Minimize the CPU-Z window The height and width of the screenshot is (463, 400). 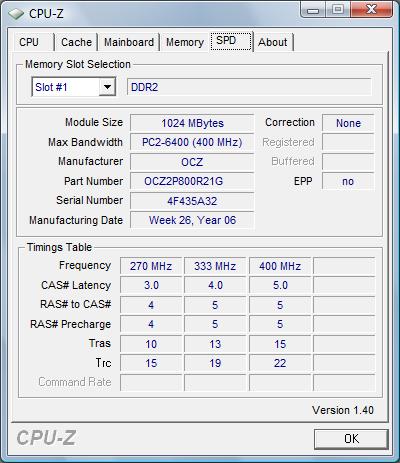313,10
